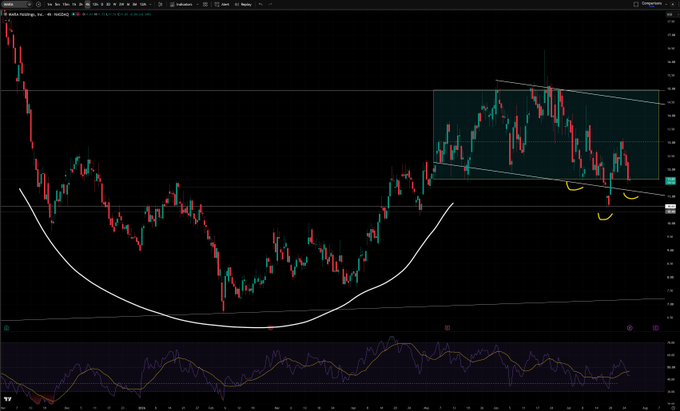Click the purple circular event marker near July
Viewport: 680px width, 411px height.
[x=630, y=328]
